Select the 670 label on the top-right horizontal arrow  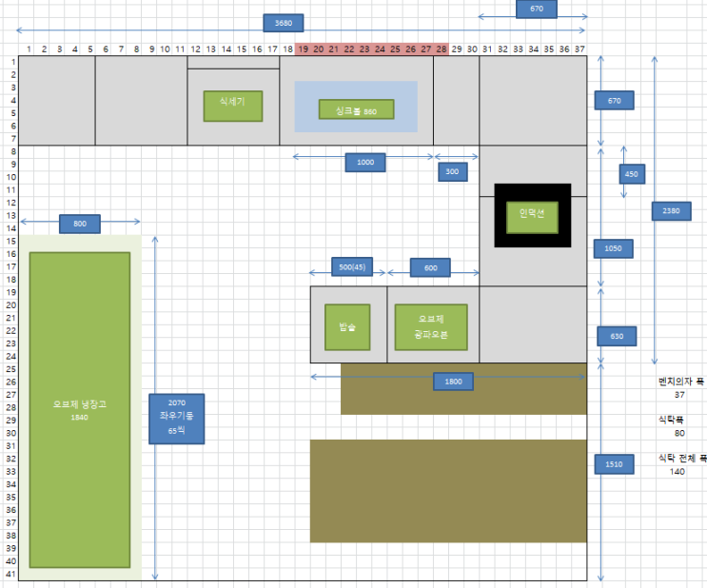(x=536, y=9)
